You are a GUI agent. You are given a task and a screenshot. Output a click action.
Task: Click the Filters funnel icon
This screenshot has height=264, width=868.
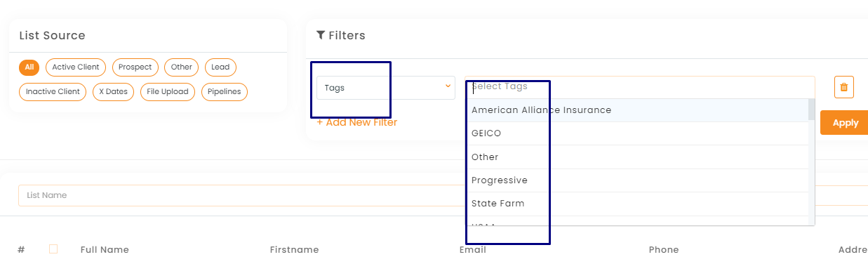coord(321,35)
